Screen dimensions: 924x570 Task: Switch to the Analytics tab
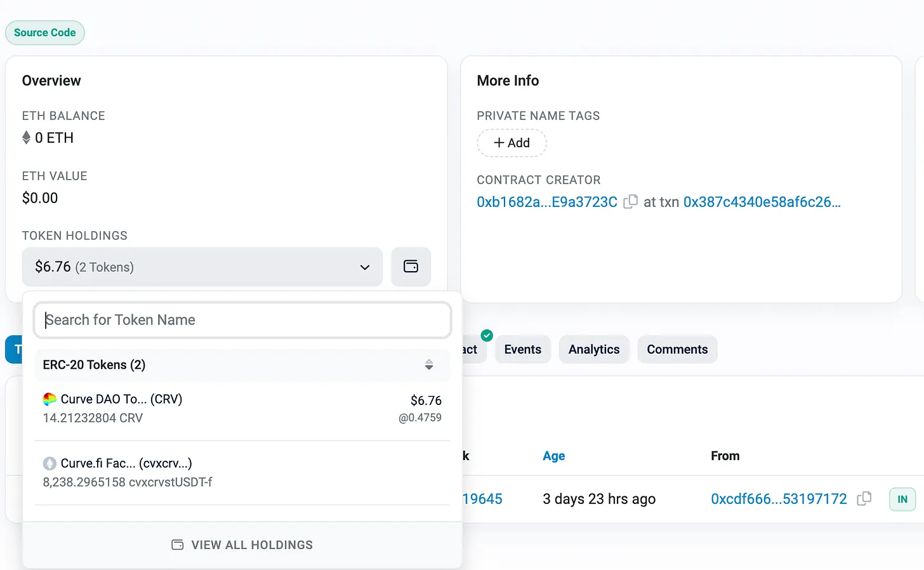point(593,350)
